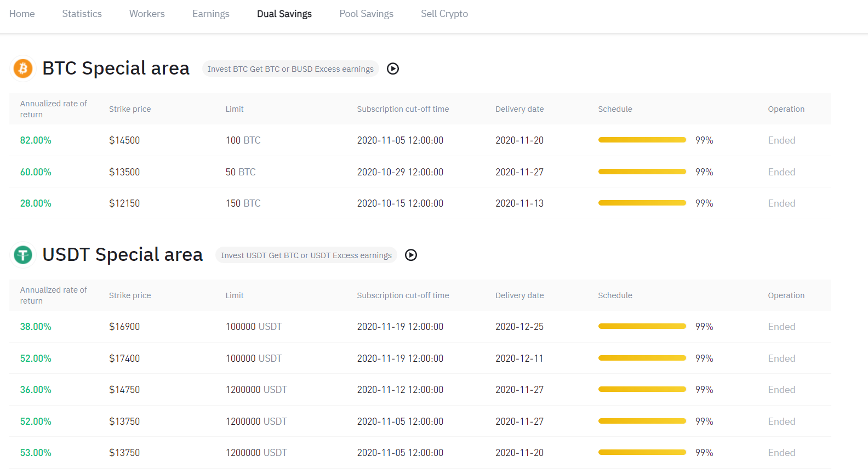Image resolution: width=868 pixels, height=473 pixels.
Task: Click the 28.00% annualized rate
Action: pos(36,203)
